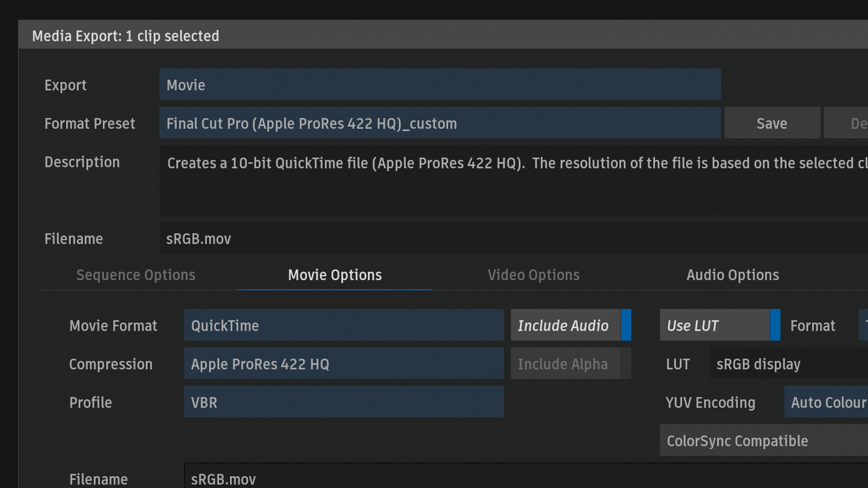Toggle the Include Alpha option
Viewport: 868px width, 488px height.
click(x=570, y=364)
